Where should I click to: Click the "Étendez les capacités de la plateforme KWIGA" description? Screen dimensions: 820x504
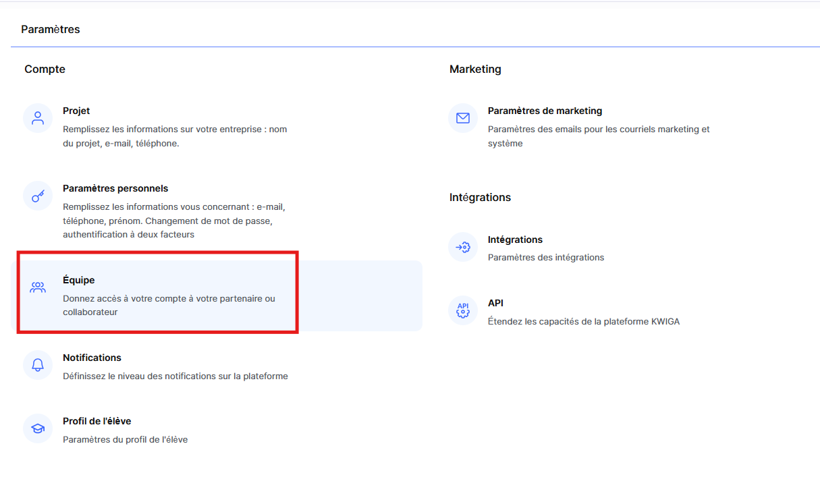click(x=583, y=322)
